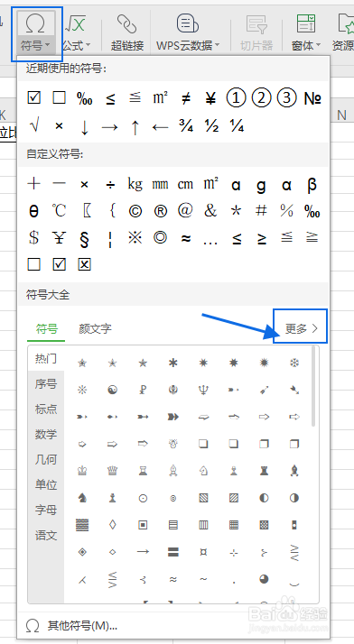Insert the → right arrow recent symbol
Image resolution: width=354 pixels, height=644 pixels.
[x=110, y=127]
